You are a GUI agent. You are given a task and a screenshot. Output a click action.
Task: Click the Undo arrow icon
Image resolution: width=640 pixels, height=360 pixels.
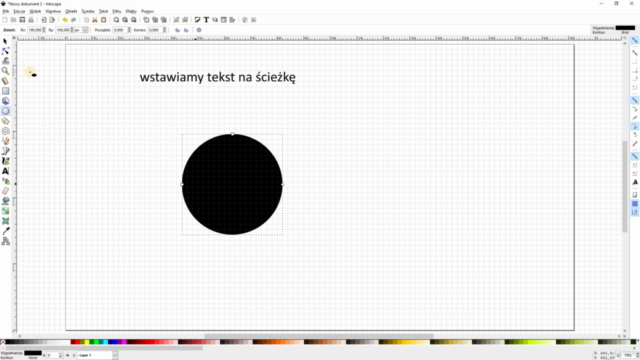pos(65,20)
